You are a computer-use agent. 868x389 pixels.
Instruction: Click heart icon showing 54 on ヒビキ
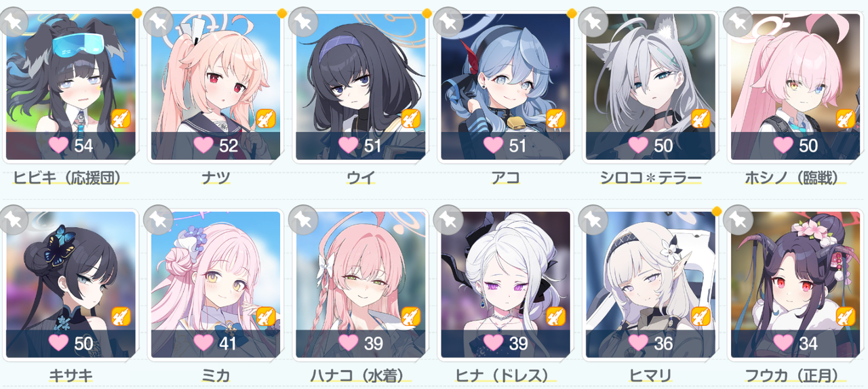pyautogui.click(x=59, y=144)
